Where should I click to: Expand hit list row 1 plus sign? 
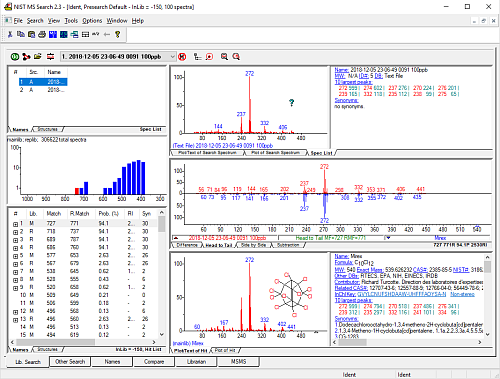[15, 224]
